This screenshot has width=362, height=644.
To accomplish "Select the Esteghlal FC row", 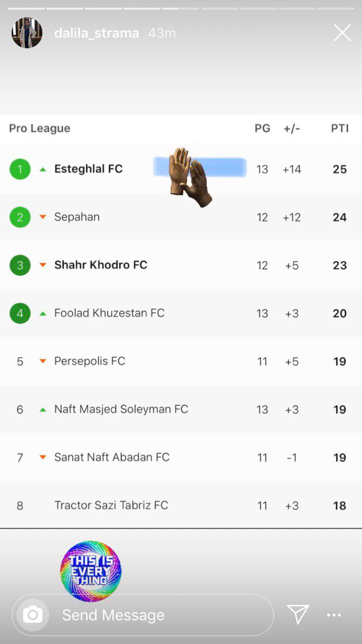I will [181, 169].
